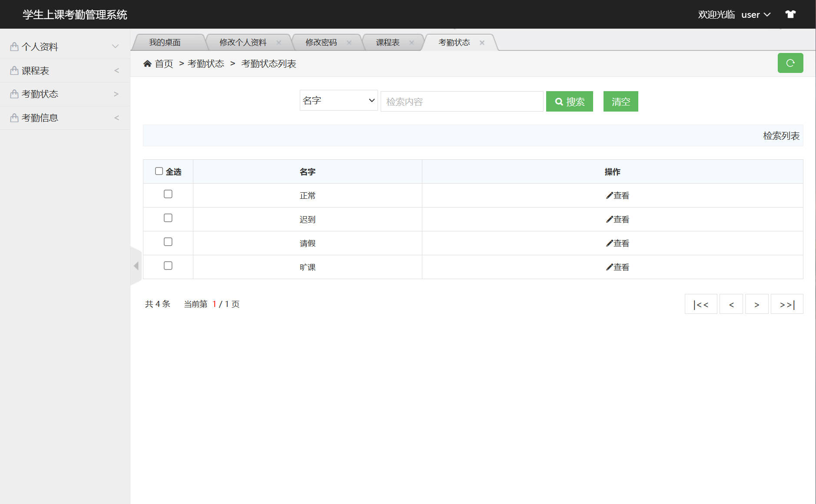Click the shirt theme icon top right
The image size is (816, 504).
pos(790,14)
